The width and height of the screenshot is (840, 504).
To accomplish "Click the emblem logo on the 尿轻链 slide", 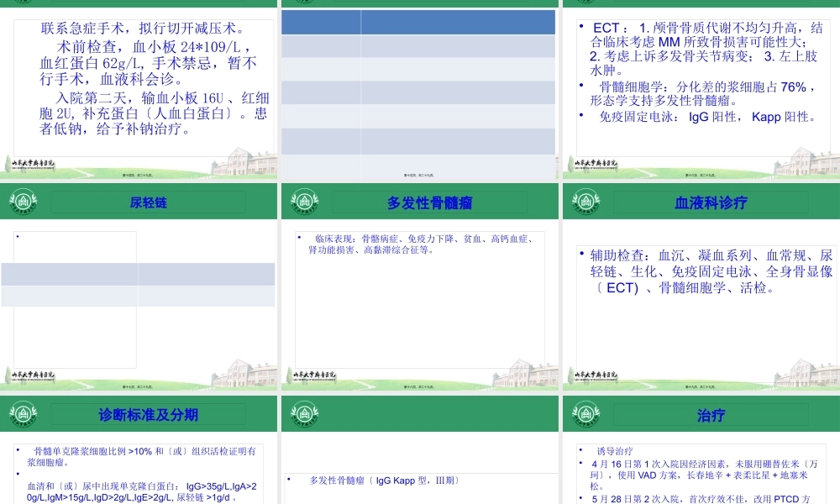I will (x=23, y=201).
